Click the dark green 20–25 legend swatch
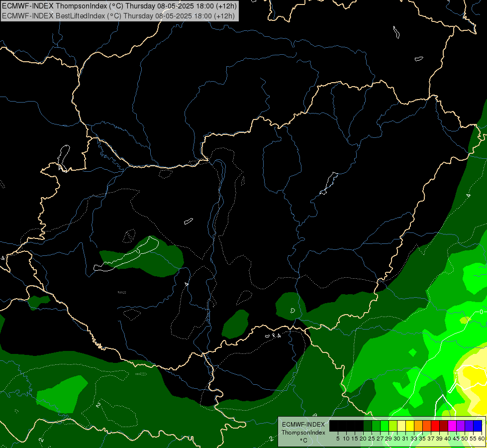 pos(368,426)
